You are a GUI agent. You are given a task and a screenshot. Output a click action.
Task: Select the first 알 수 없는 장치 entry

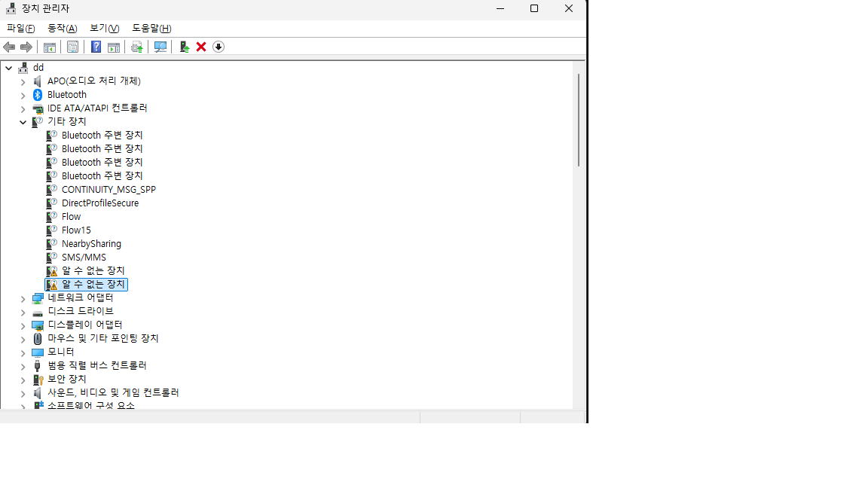click(x=93, y=271)
